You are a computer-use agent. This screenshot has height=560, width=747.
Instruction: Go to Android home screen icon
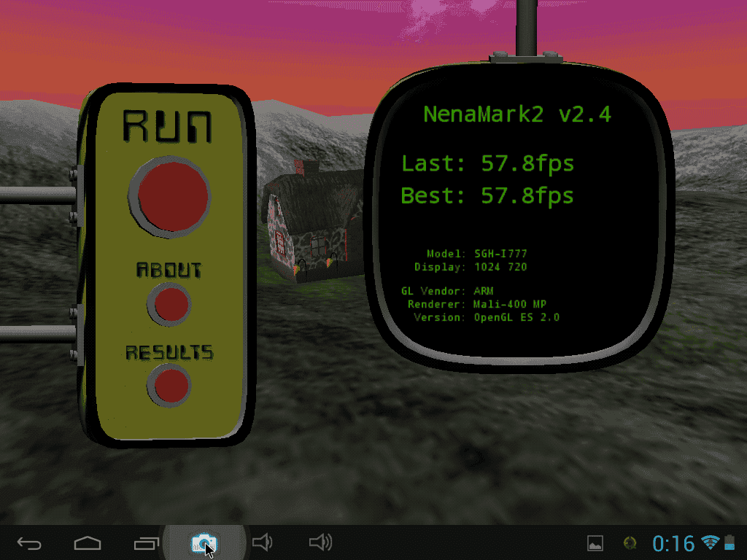pyautogui.click(x=88, y=542)
